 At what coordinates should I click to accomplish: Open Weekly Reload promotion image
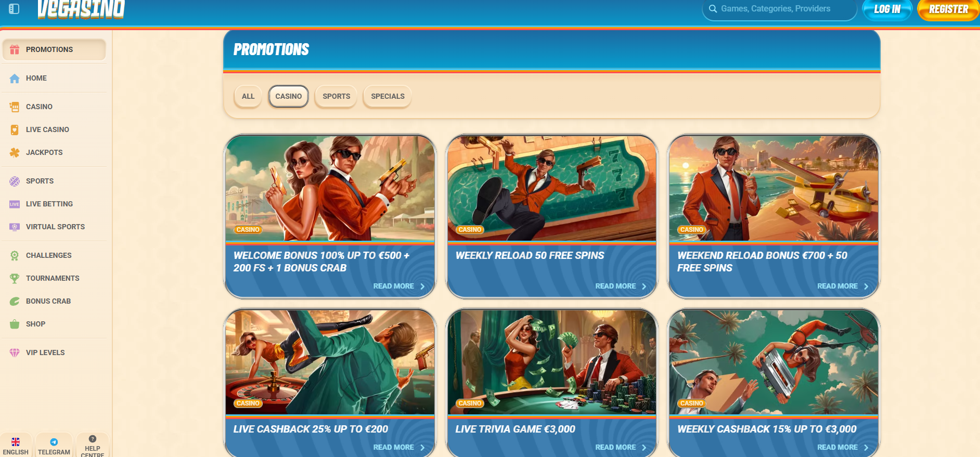552,188
